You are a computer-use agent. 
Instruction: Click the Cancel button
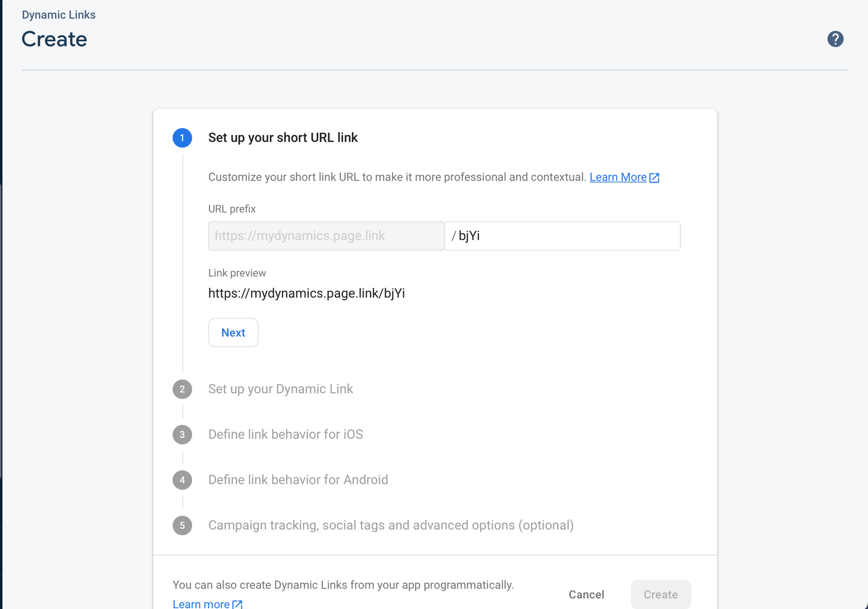pyautogui.click(x=586, y=594)
